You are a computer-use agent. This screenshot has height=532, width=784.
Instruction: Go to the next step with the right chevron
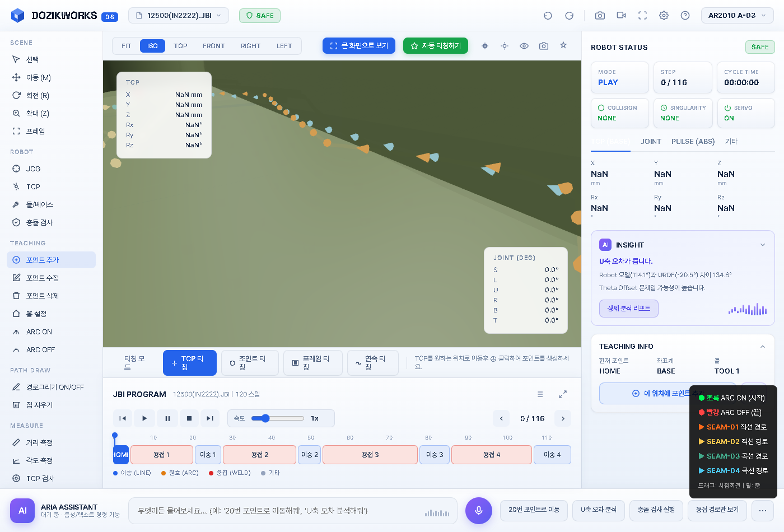(563, 418)
